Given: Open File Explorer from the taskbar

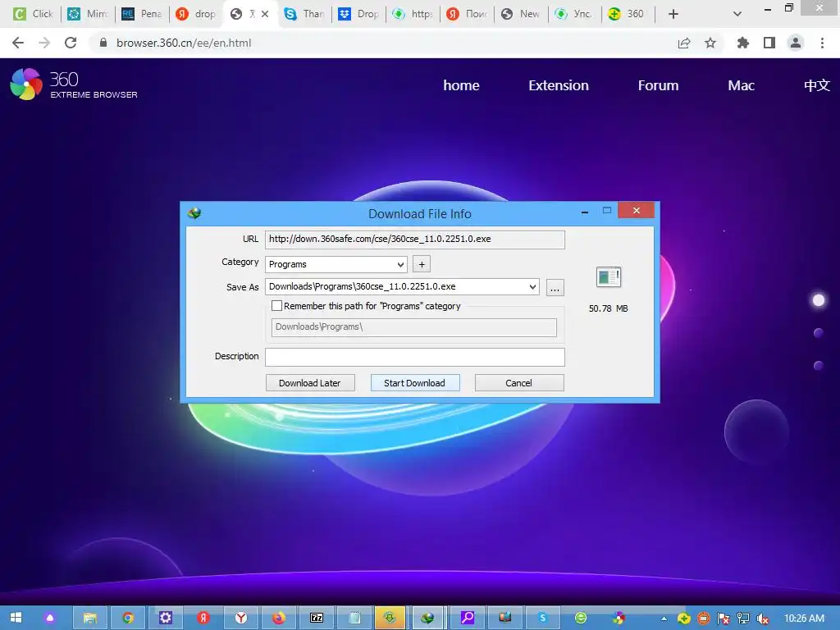Looking at the screenshot, I should 90,618.
